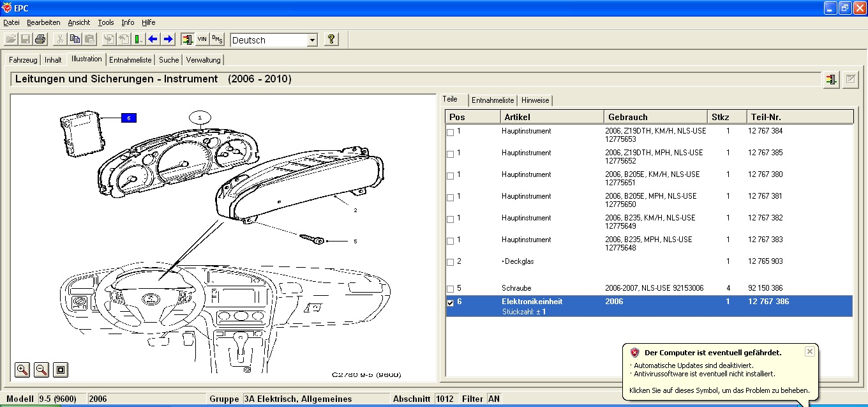This screenshot has height=407, width=868.
Task: Click the Artikel column header
Action: tap(552, 117)
